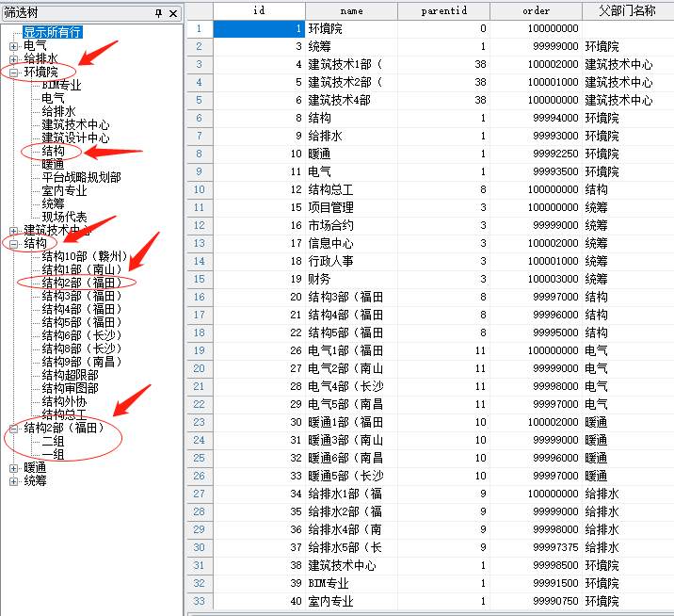
Task: Select 结构超限部 tree item
Action: point(70,375)
